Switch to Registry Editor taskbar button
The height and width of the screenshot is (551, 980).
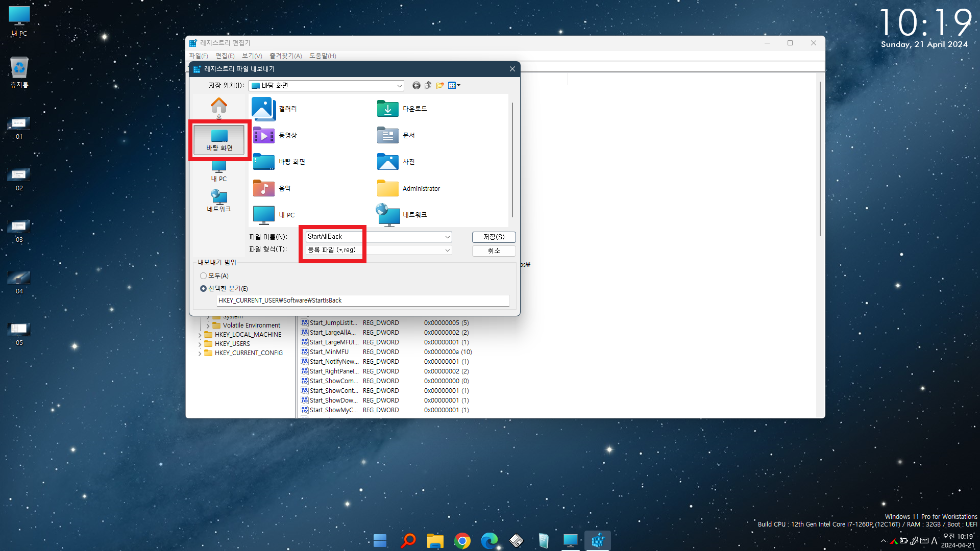point(598,540)
